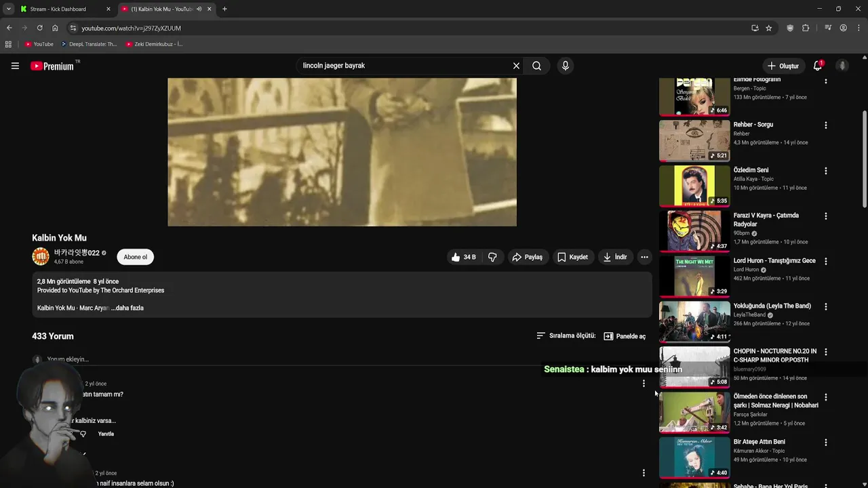Open the YouTube hamburger guide menu
868x488 pixels.
click(x=15, y=66)
